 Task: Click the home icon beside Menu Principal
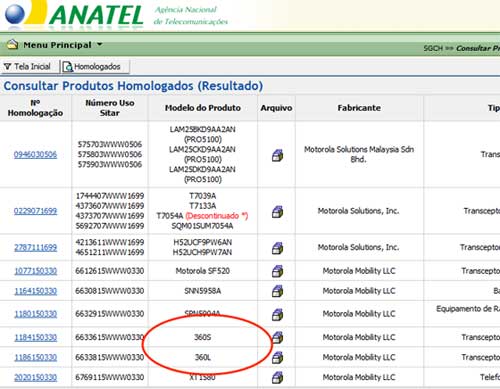13,44
